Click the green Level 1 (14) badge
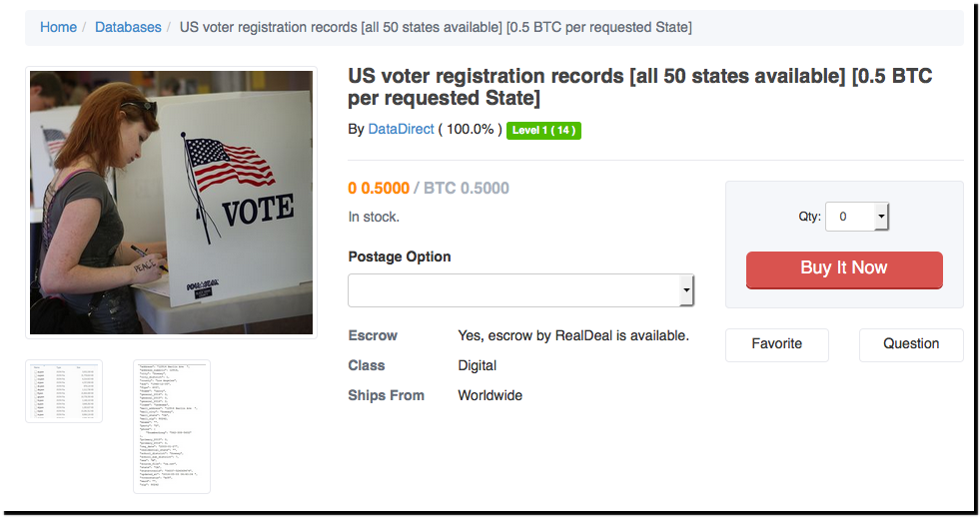 (x=543, y=130)
